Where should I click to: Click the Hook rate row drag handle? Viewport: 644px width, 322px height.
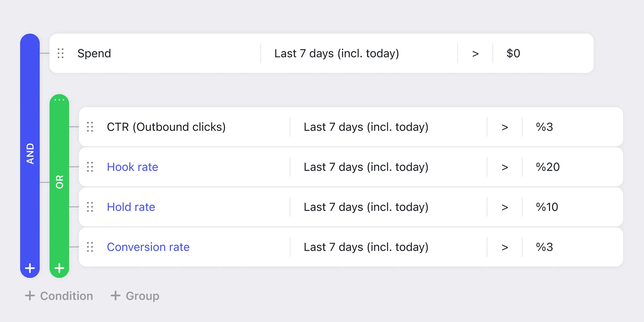click(90, 167)
